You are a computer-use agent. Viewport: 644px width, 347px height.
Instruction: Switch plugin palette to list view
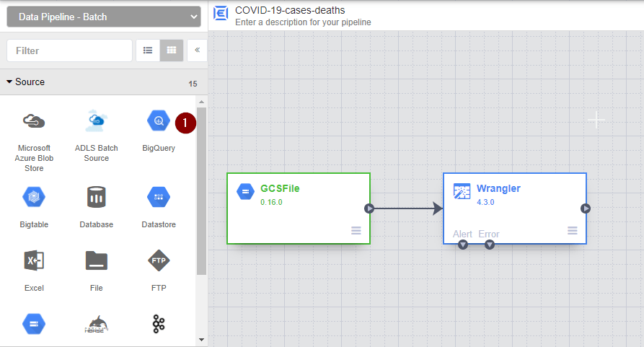(148, 50)
